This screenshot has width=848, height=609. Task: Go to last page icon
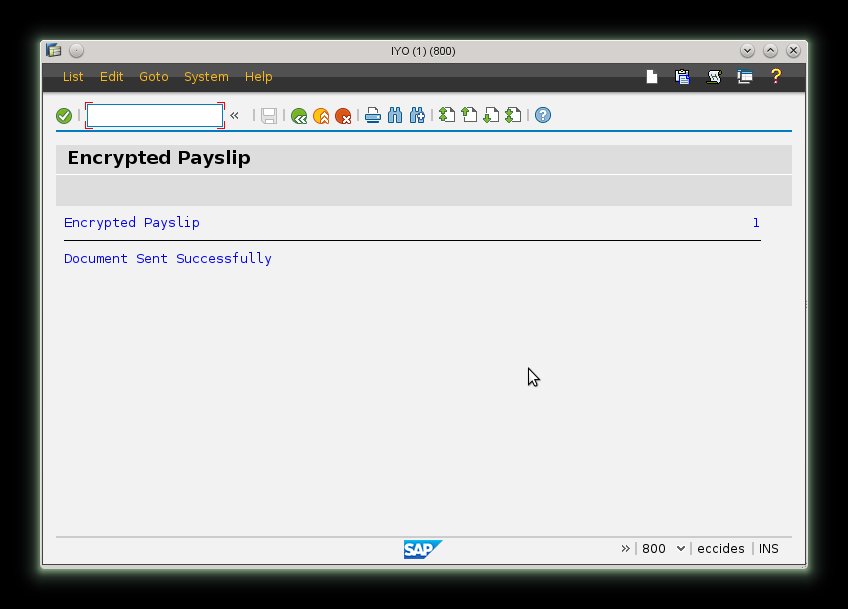pos(512,116)
